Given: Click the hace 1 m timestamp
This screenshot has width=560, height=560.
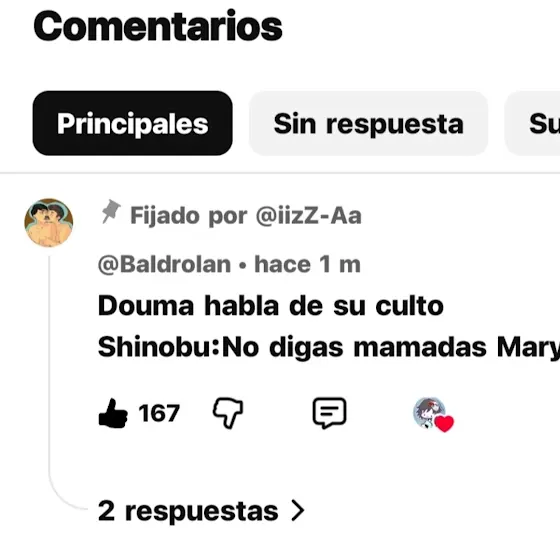Looking at the screenshot, I should pyautogui.click(x=307, y=265).
